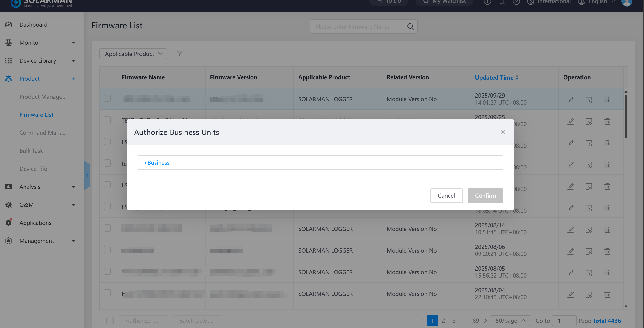644x328 pixels.
Task: Check the 2025/08/06 firmware row checkbox
Action: 107,250
